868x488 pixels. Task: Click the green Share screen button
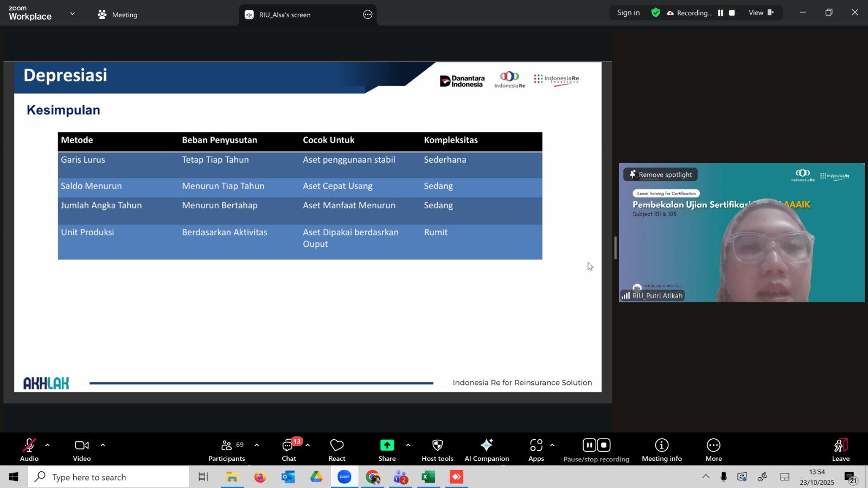click(387, 445)
